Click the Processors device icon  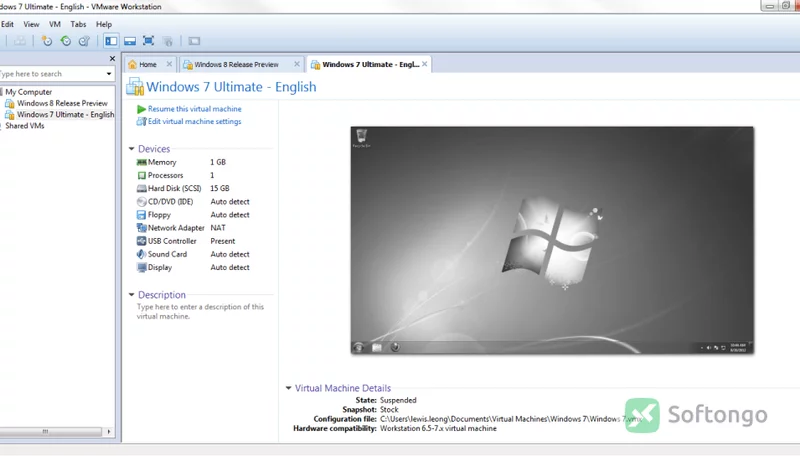point(141,175)
